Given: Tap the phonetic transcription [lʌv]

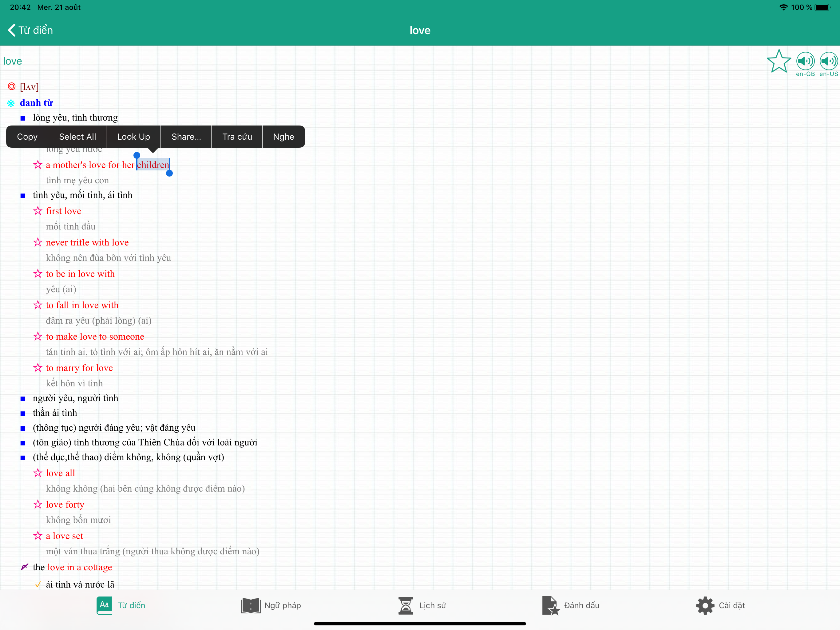Looking at the screenshot, I should (29, 87).
